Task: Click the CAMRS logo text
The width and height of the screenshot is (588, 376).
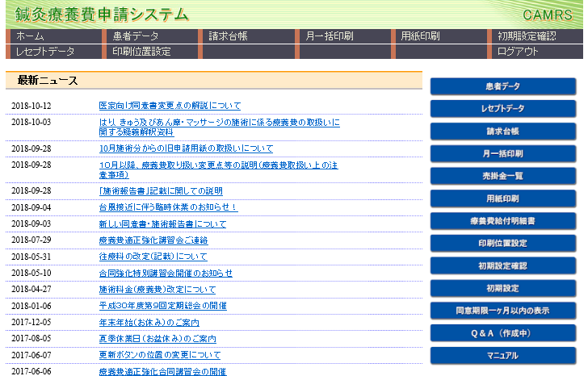Action: [x=548, y=15]
